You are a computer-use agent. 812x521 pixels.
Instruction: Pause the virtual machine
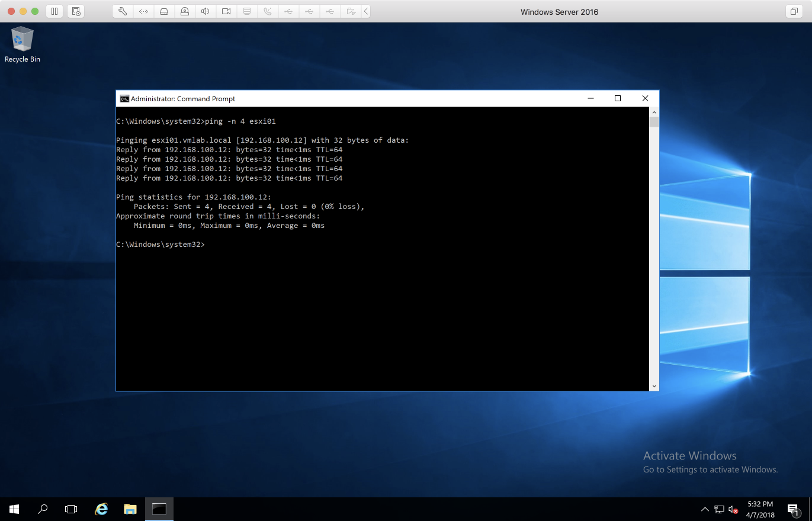pos(54,11)
